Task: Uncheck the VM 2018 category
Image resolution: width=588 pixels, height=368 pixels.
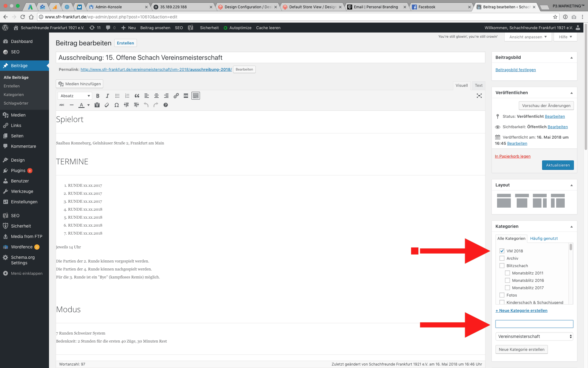Action: coord(502,251)
